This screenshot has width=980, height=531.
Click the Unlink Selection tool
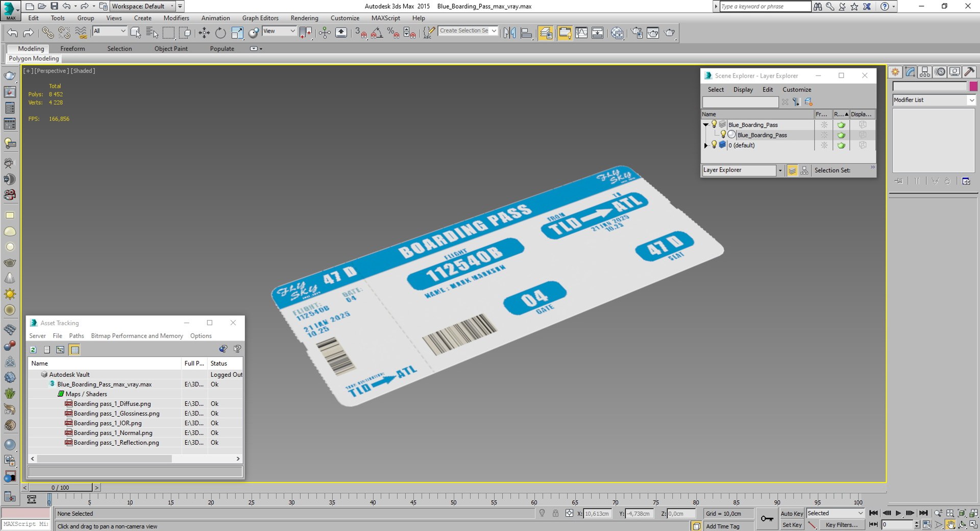tap(64, 33)
